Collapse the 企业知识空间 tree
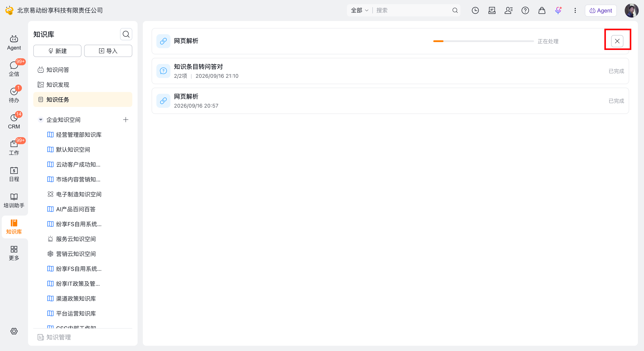 coord(41,120)
